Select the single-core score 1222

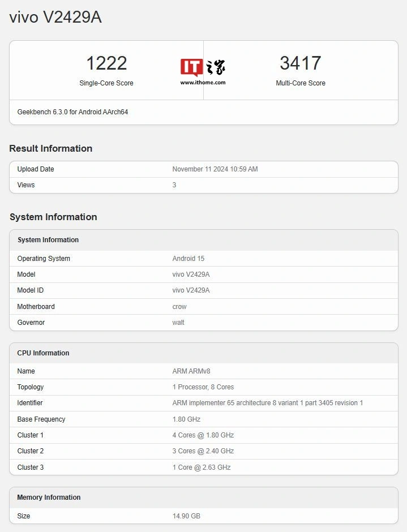click(106, 63)
